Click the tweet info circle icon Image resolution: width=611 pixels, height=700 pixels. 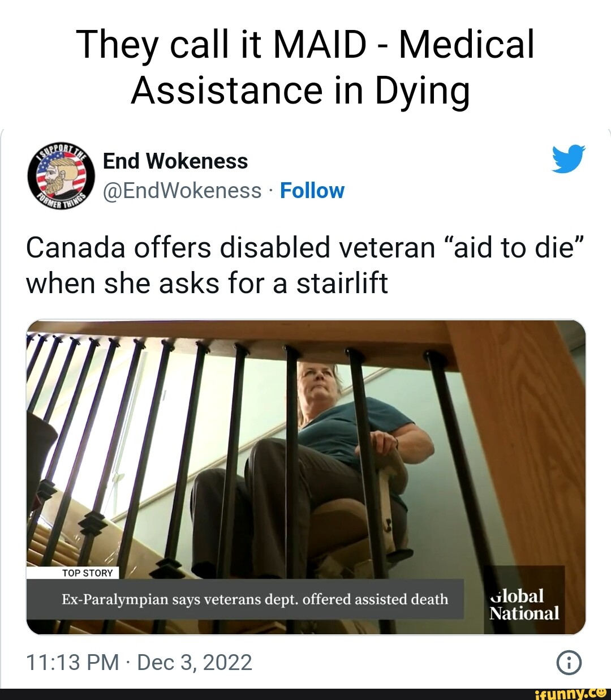click(569, 663)
